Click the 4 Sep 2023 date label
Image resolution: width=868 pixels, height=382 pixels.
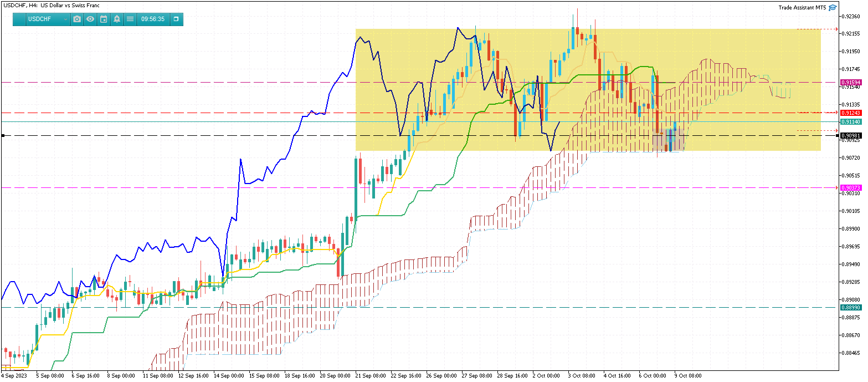[14, 375]
